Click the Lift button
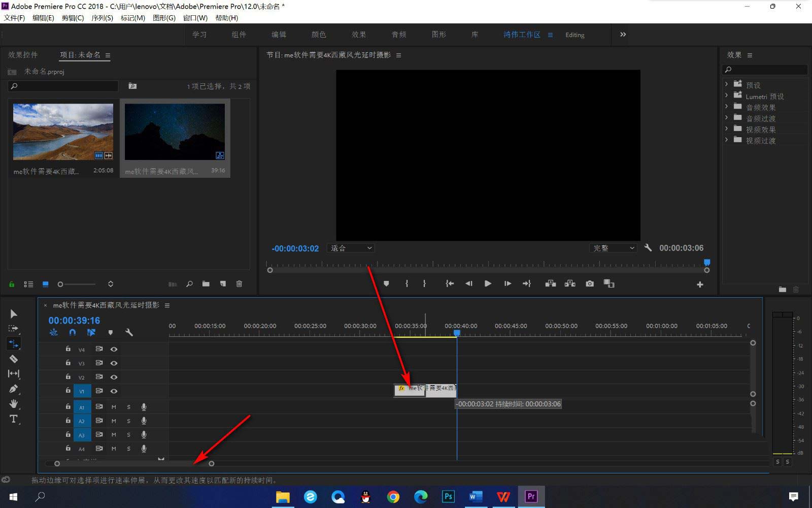This screenshot has width=812, height=508. pyautogui.click(x=551, y=283)
